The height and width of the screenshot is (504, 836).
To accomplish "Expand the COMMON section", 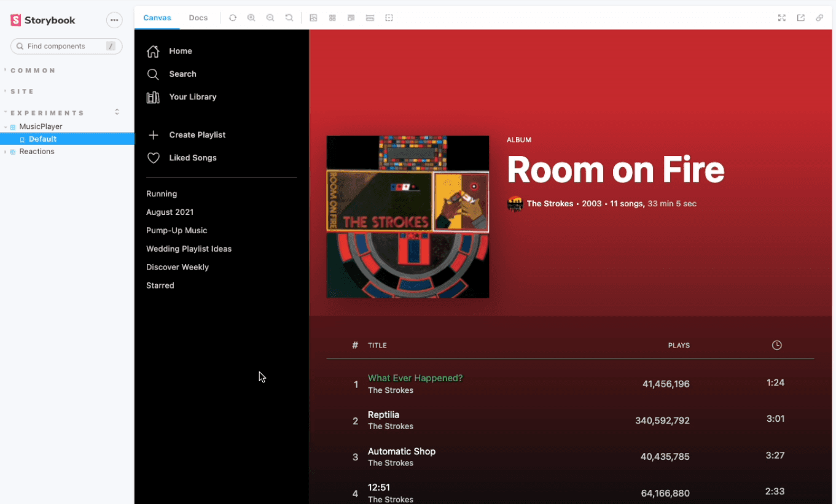I will pyautogui.click(x=33, y=71).
